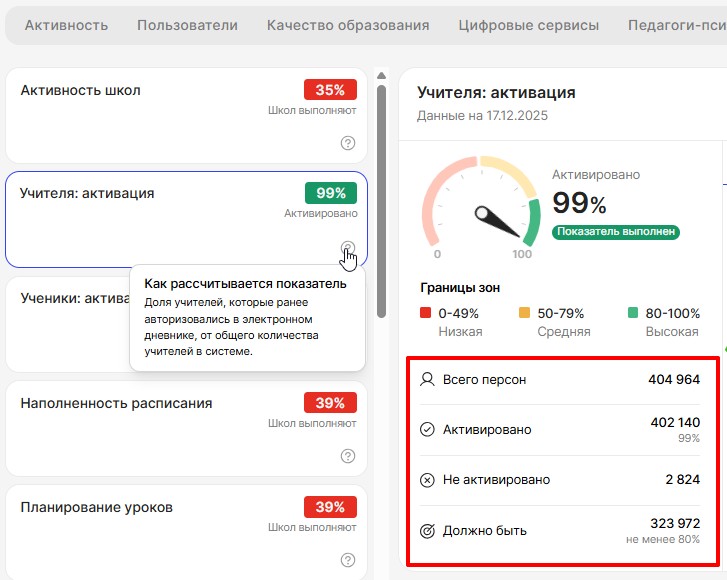Show help for Наполненность расписания indicator
The width and height of the screenshot is (727, 580).
click(x=348, y=456)
